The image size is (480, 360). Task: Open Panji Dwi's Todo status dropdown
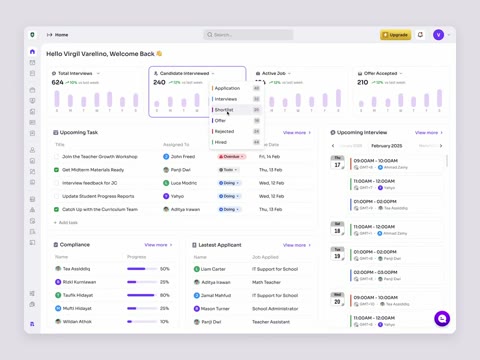[x=228, y=170]
